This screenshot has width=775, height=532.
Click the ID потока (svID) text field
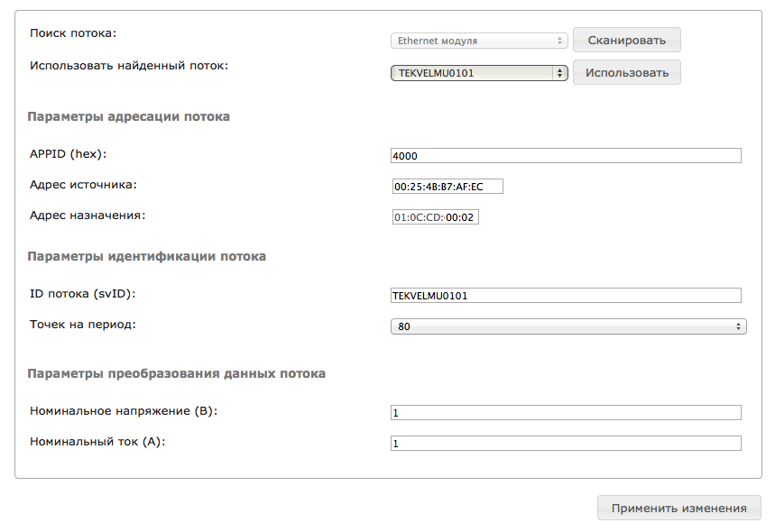[x=566, y=296]
